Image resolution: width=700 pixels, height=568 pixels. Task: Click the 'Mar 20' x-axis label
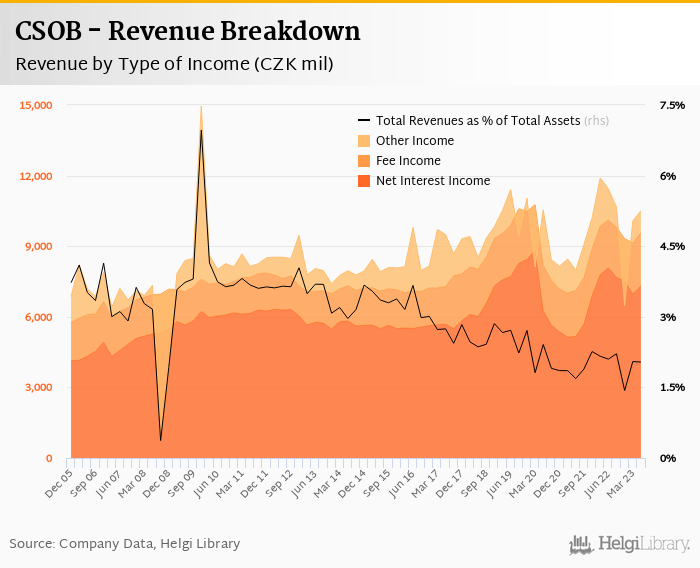(524, 484)
